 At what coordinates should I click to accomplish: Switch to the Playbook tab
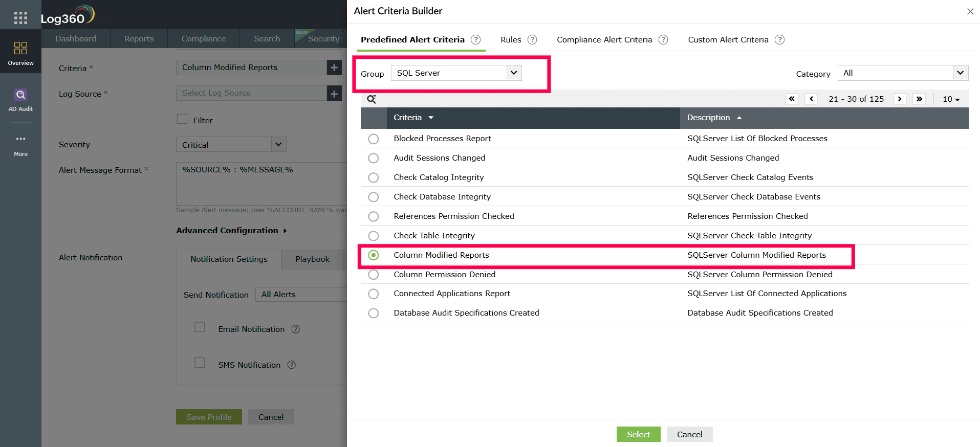pos(313,259)
